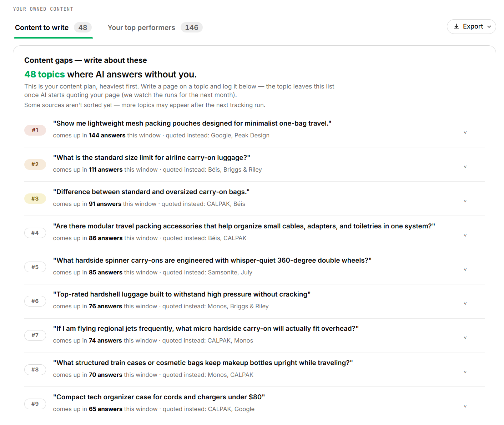
Task: Click the #7 rank badge
Action: 35,335
